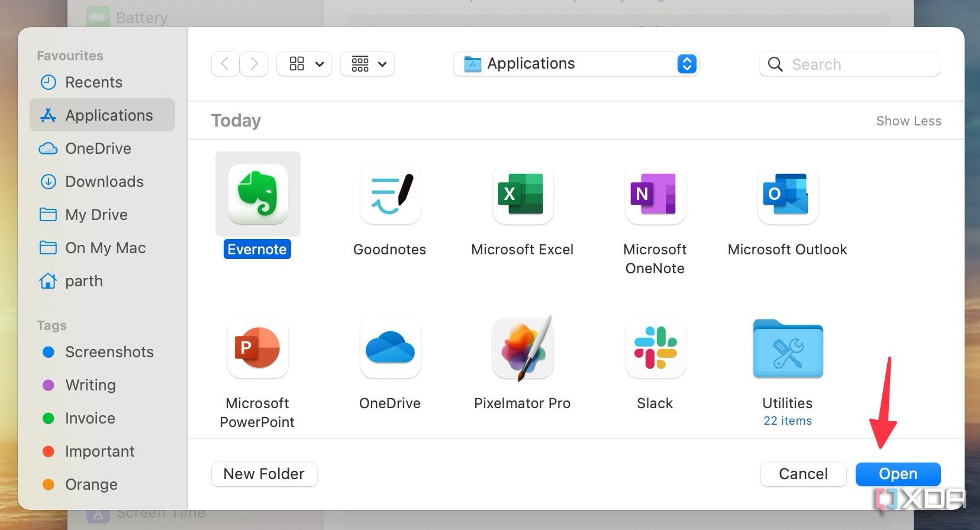Open the Applications location pop-up menu
Image resolution: width=980 pixels, height=530 pixels.
tap(576, 64)
